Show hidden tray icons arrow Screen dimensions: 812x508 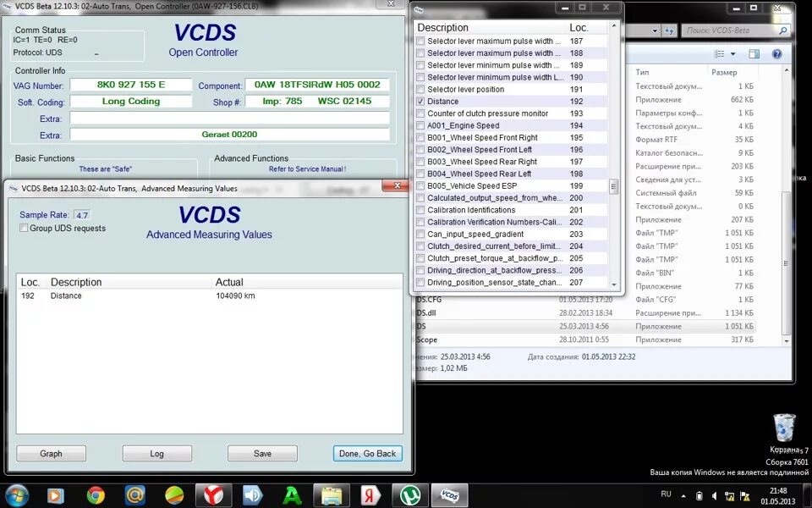[683, 495]
